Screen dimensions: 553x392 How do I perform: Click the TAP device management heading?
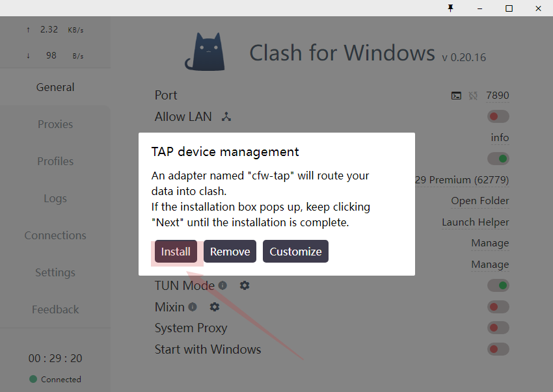(225, 152)
